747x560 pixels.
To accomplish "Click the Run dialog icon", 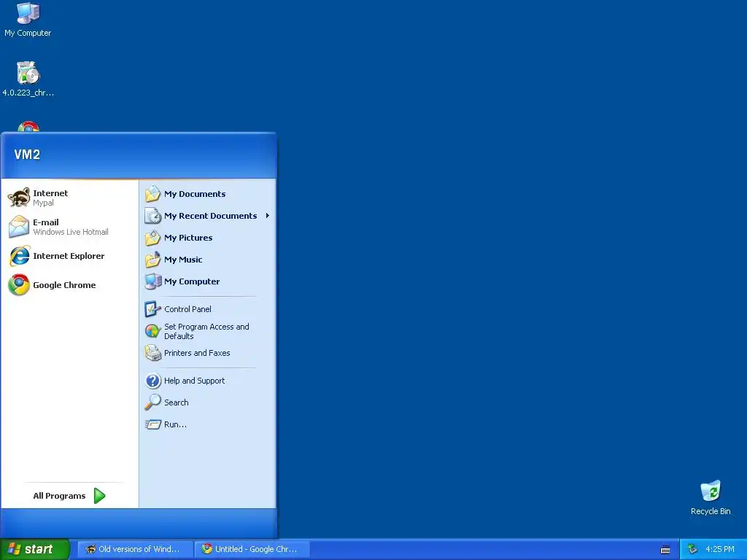I will pyautogui.click(x=153, y=424).
